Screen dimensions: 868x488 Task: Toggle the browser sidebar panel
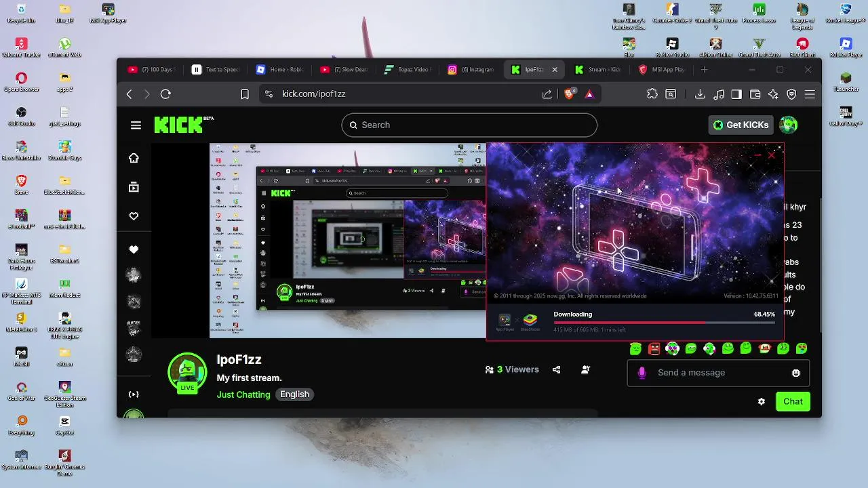click(736, 94)
